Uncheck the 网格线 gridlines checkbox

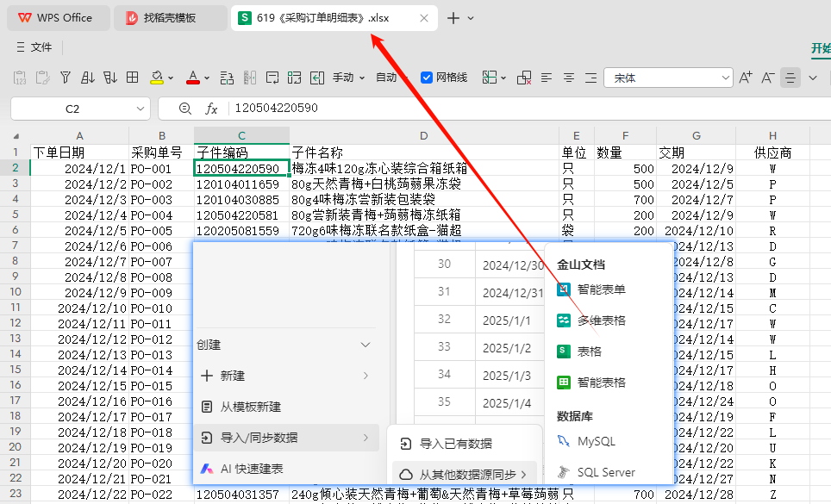[427, 78]
